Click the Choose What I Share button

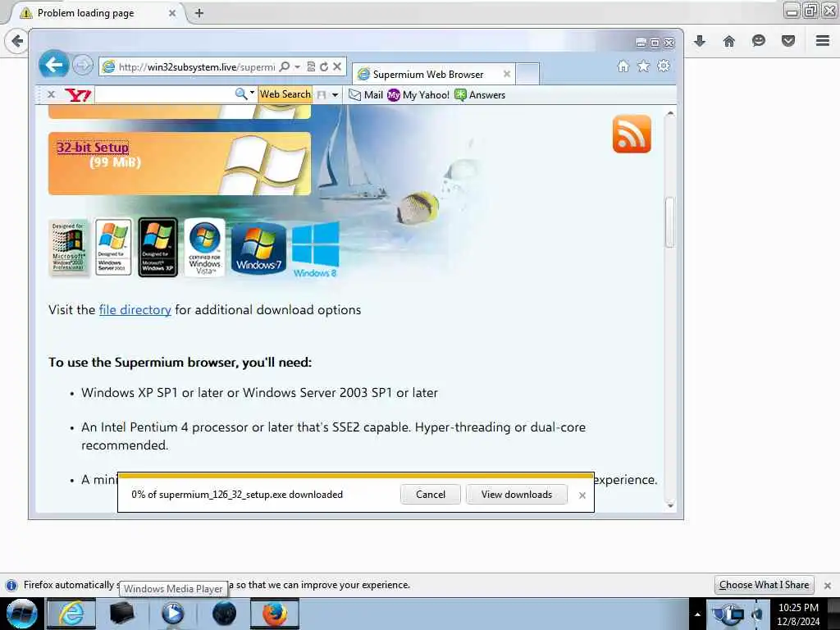point(764,585)
